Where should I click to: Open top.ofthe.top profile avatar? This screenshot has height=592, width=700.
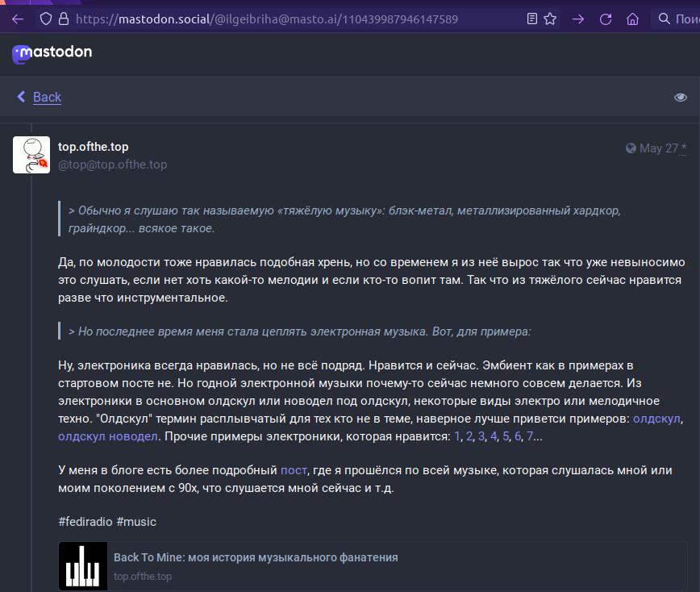click(31, 155)
